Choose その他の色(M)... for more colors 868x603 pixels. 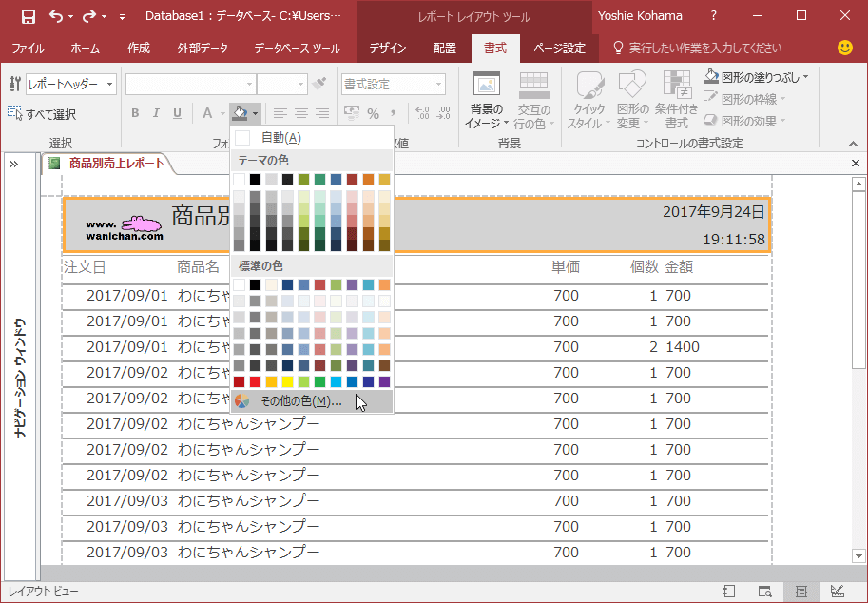(x=301, y=401)
